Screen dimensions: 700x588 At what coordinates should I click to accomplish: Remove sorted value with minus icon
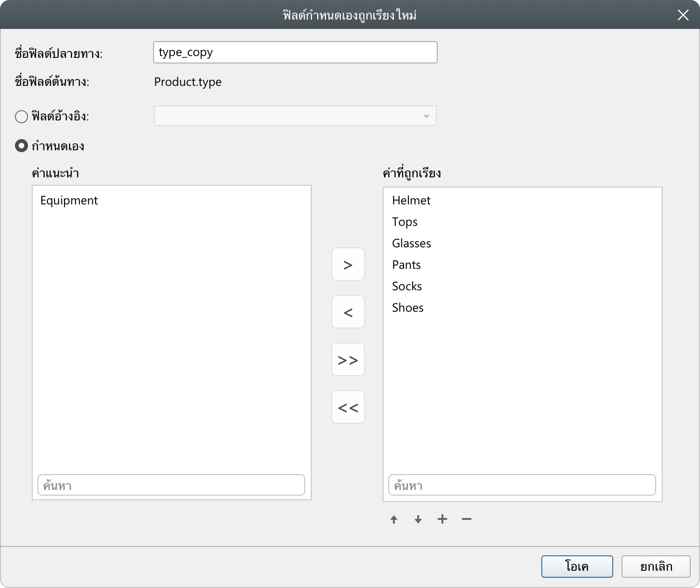467,519
